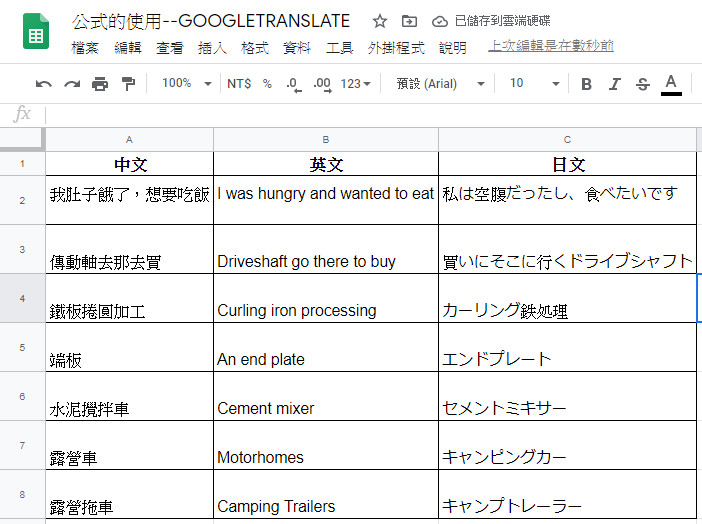Select the 英文 header cell
This screenshot has width=702, height=524.
coord(326,164)
